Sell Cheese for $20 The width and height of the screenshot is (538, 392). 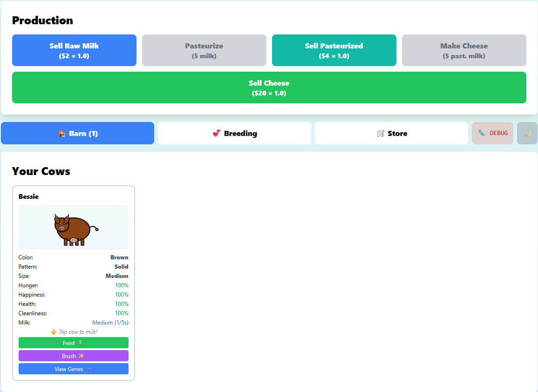pos(269,88)
